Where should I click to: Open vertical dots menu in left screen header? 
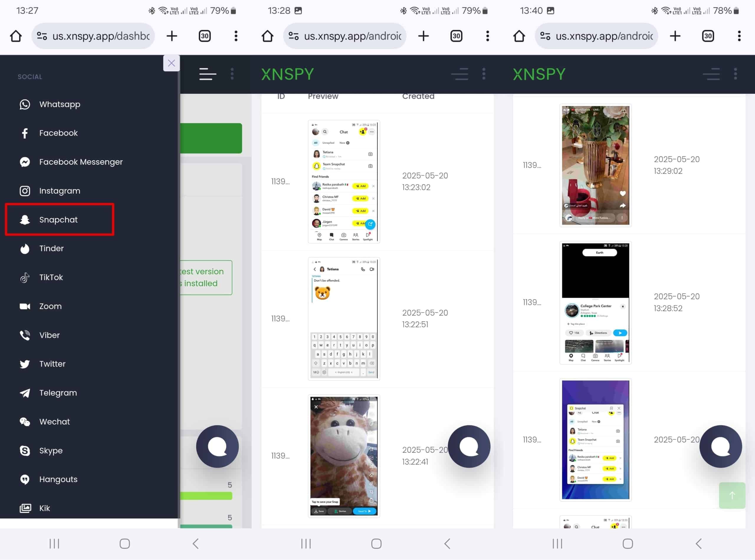[x=232, y=74]
